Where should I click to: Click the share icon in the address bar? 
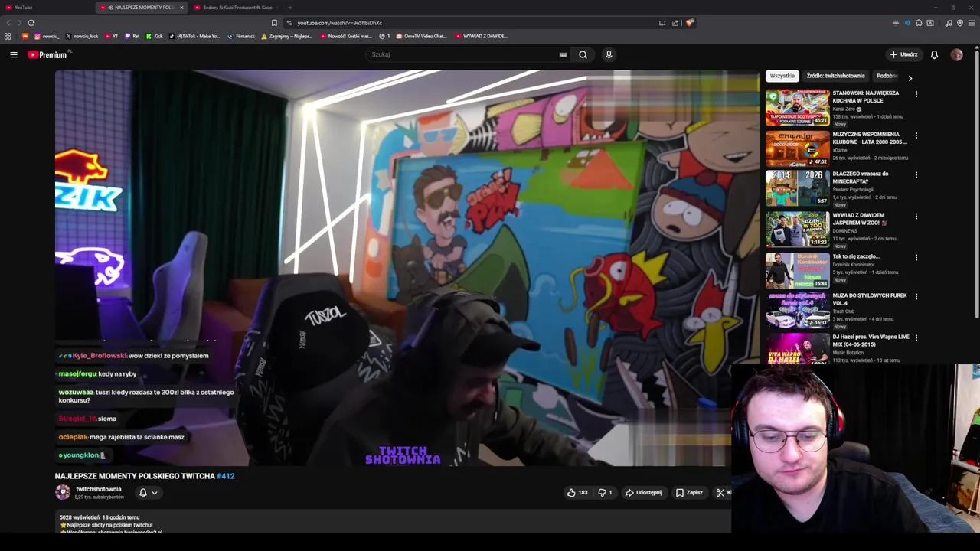675,23
